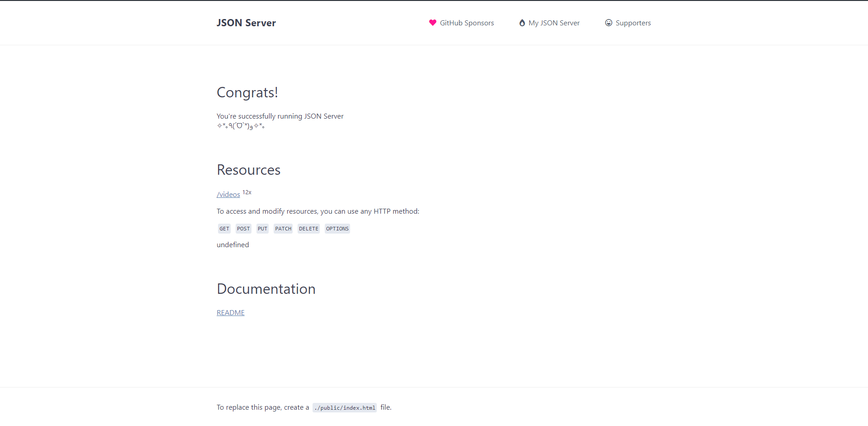Click the Documentation heading
The width and height of the screenshot is (868, 426).
point(266,289)
